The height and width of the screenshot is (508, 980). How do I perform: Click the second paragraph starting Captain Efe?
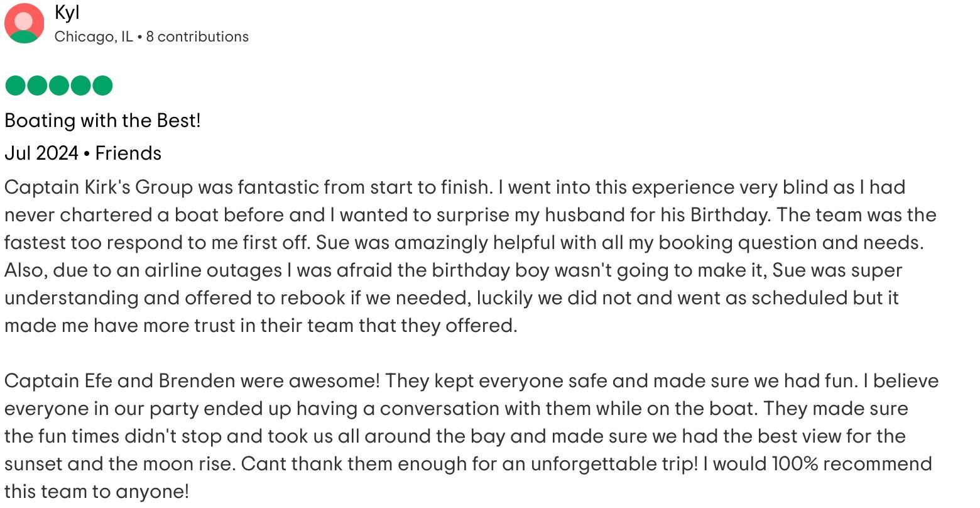point(472,436)
